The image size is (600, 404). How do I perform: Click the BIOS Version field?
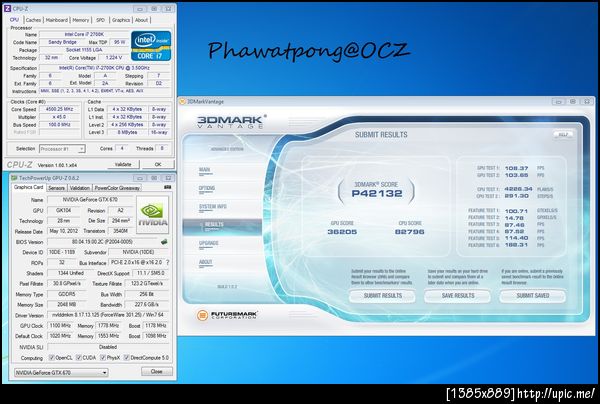tap(102, 242)
